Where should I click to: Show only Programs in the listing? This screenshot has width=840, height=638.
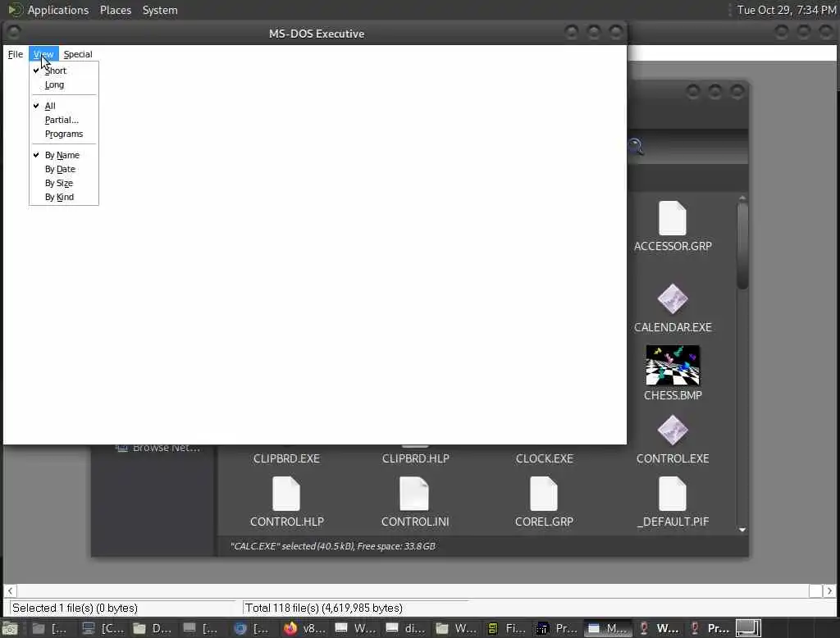click(x=64, y=134)
